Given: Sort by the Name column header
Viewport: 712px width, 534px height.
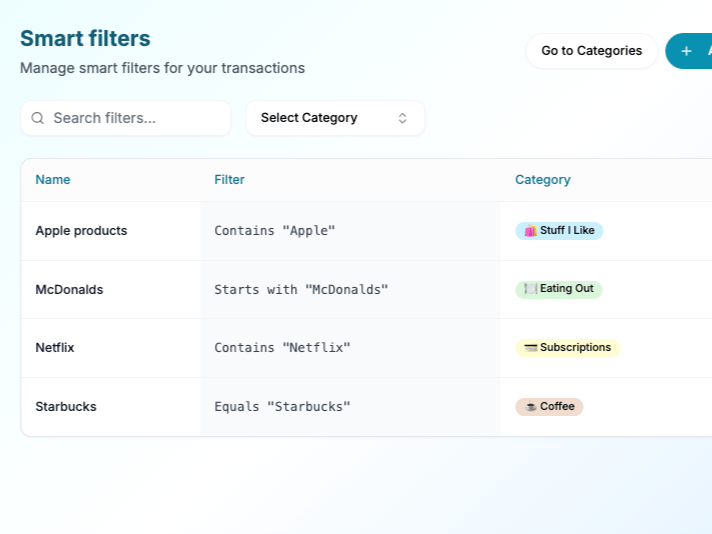Looking at the screenshot, I should pyautogui.click(x=53, y=180).
